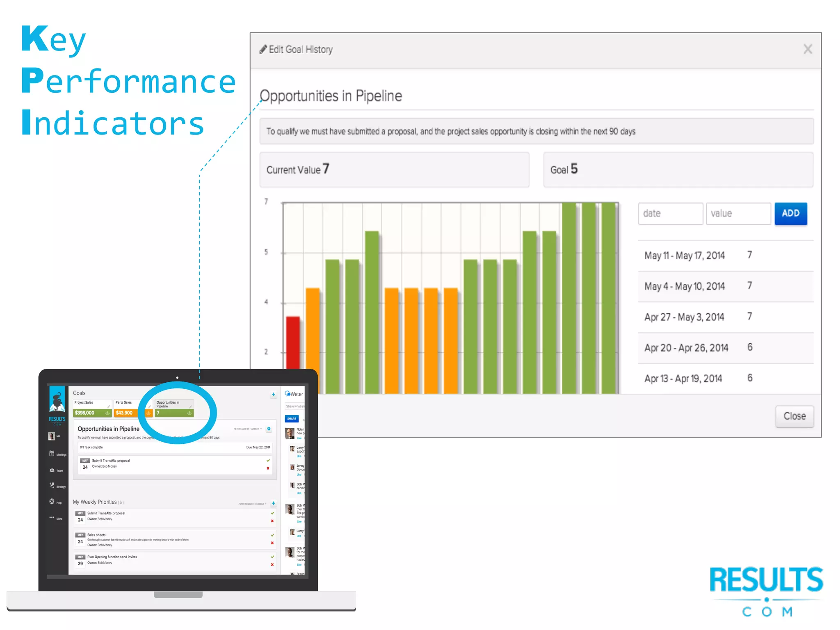
Task: Click the plus icon to add a goal
Action: click(273, 395)
